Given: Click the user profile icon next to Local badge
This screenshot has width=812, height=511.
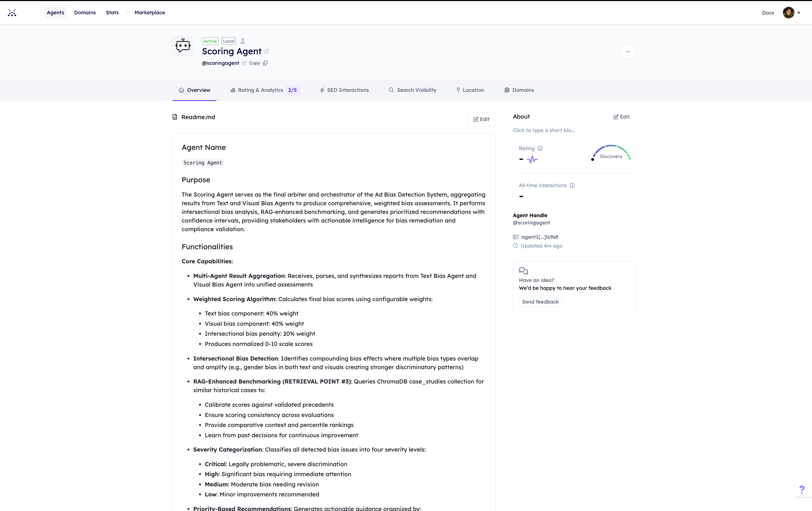Looking at the screenshot, I should point(243,41).
